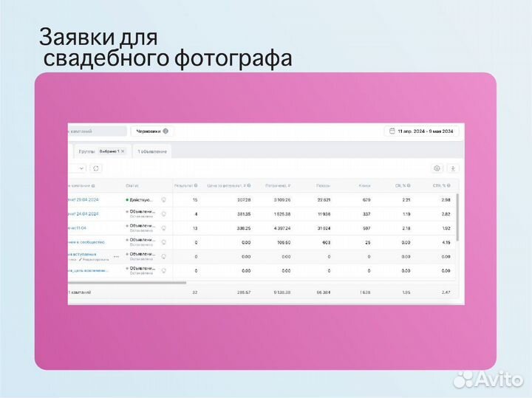The height and width of the screenshot is (398, 532).
Task: Open the Черновики drafts button
Action: [x=151, y=131]
